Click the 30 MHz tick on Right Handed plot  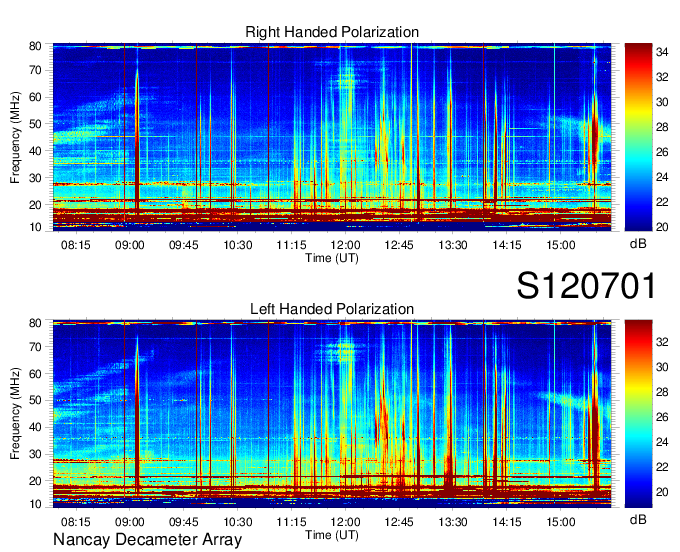coord(35,178)
